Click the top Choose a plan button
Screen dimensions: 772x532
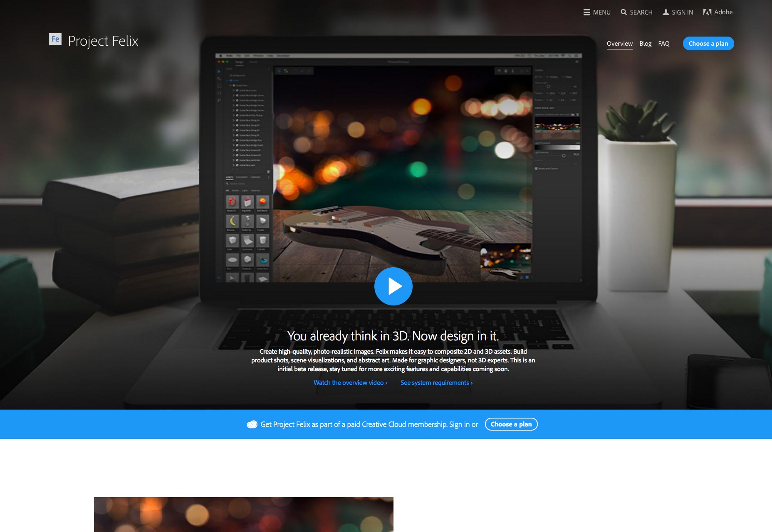click(708, 44)
